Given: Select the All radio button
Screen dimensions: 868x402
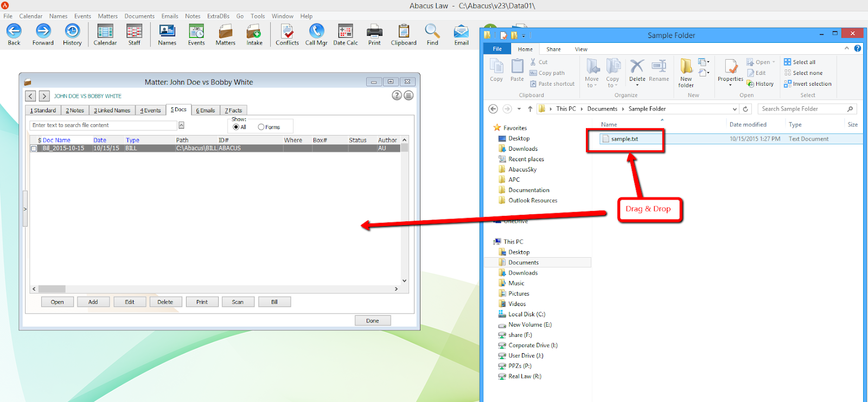Looking at the screenshot, I should coord(236,127).
